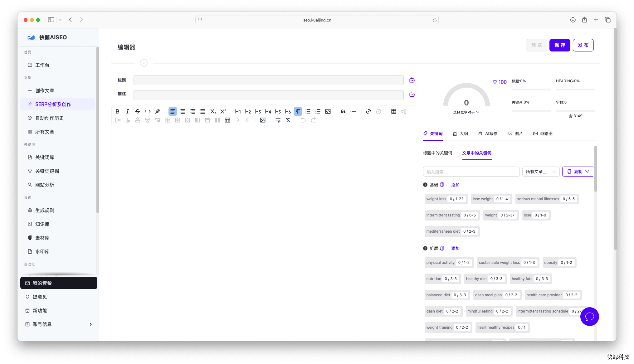Switch to the 图片 tab
The width and height of the screenshot is (634, 364).
pos(515,133)
